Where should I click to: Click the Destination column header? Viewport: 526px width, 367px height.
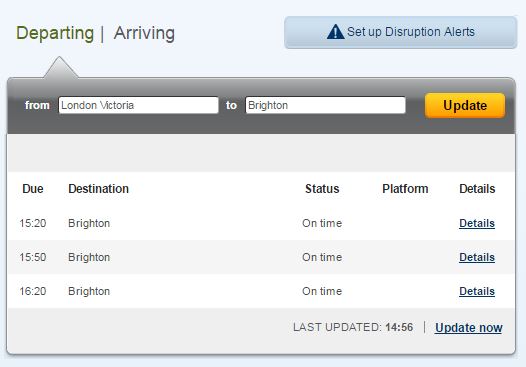click(x=98, y=189)
